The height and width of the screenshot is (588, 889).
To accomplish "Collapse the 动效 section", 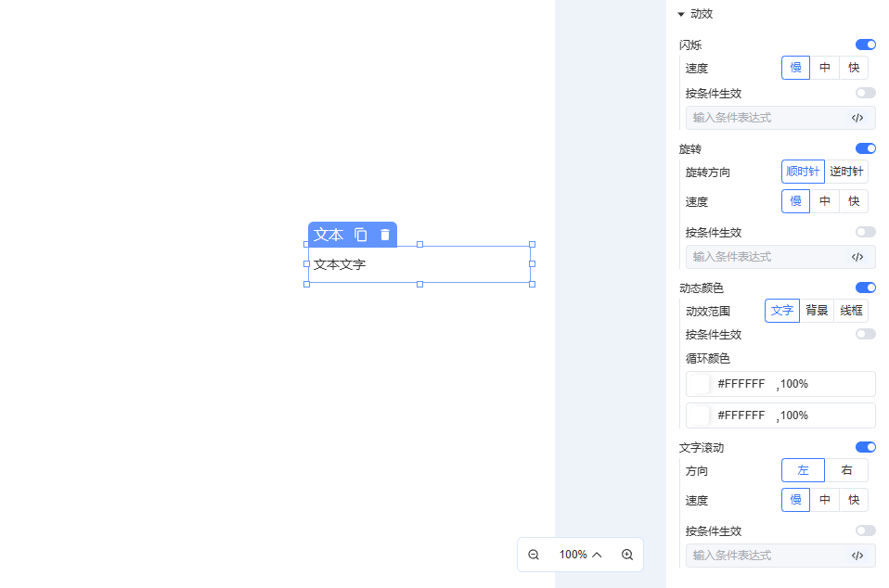I will [x=681, y=14].
